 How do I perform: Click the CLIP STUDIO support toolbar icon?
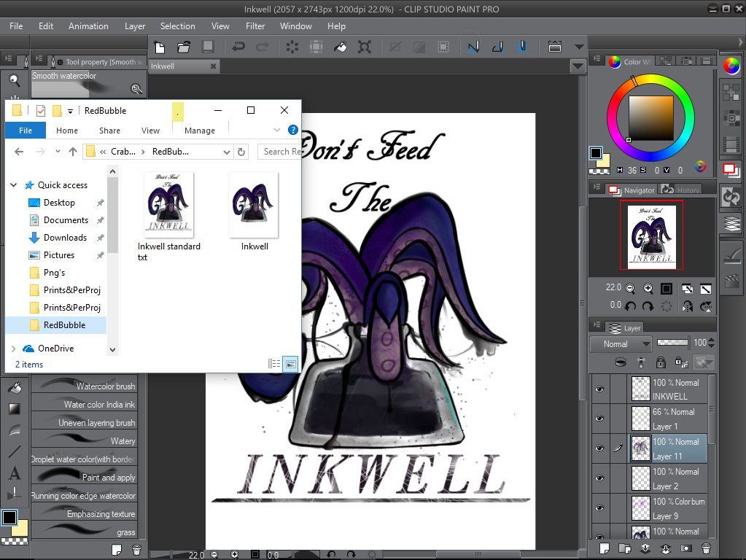click(555, 47)
